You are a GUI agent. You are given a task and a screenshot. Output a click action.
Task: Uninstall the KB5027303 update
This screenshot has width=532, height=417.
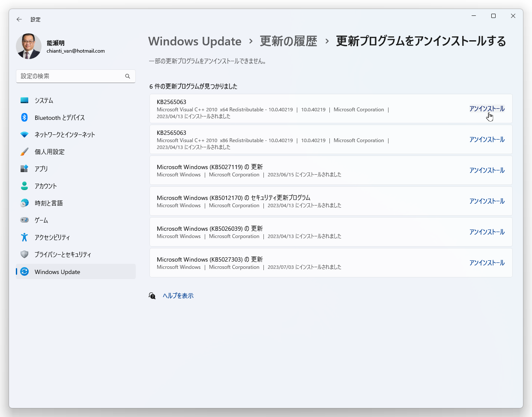click(x=487, y=263)
